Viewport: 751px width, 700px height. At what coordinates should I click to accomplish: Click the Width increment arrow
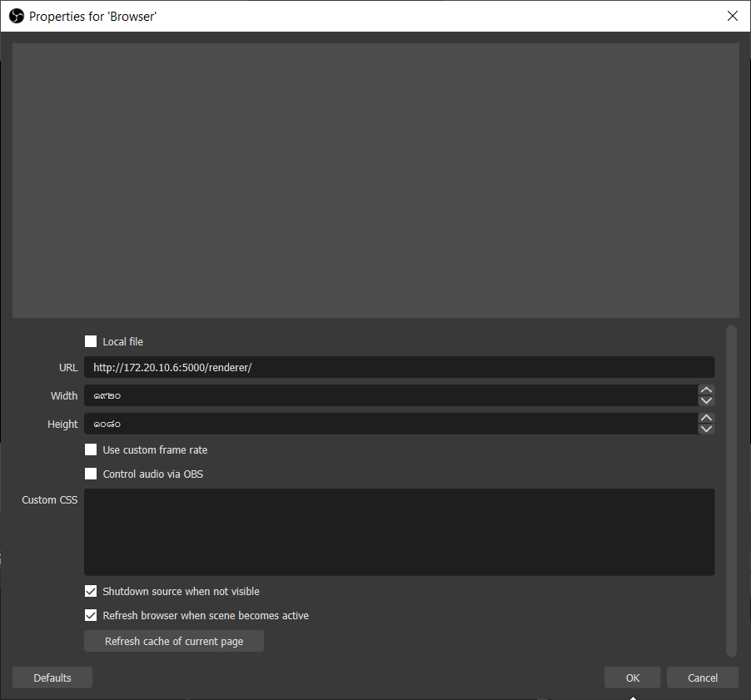(x=706, y=390)
